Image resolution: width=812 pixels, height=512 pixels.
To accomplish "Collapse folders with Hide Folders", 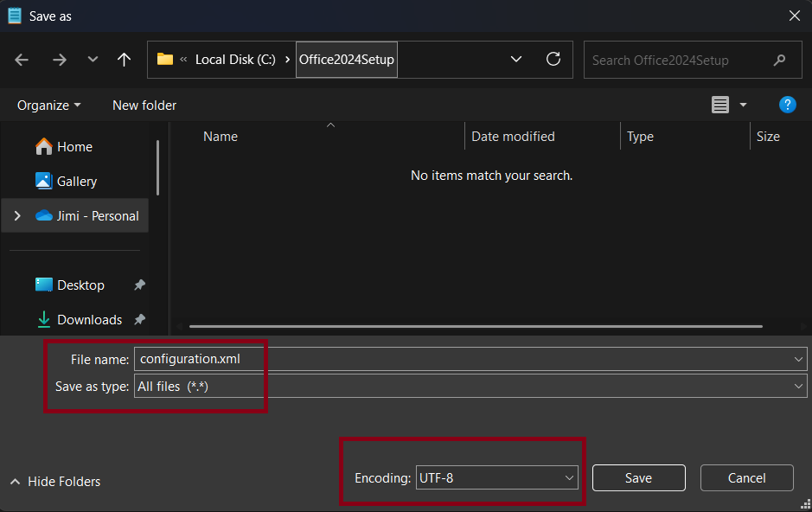I will click(54, 482).
